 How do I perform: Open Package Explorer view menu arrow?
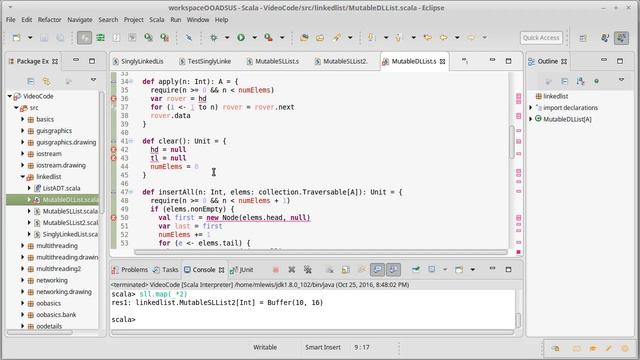point(93,80)
